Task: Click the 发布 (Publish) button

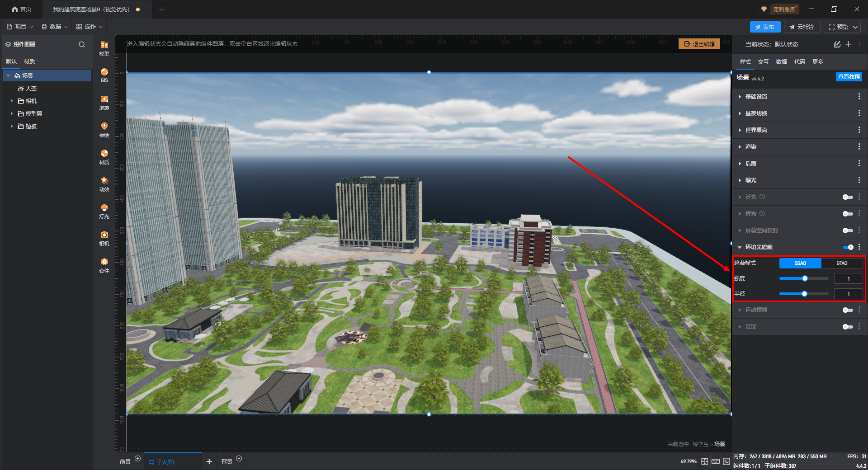Action: (x=765, y=27)
